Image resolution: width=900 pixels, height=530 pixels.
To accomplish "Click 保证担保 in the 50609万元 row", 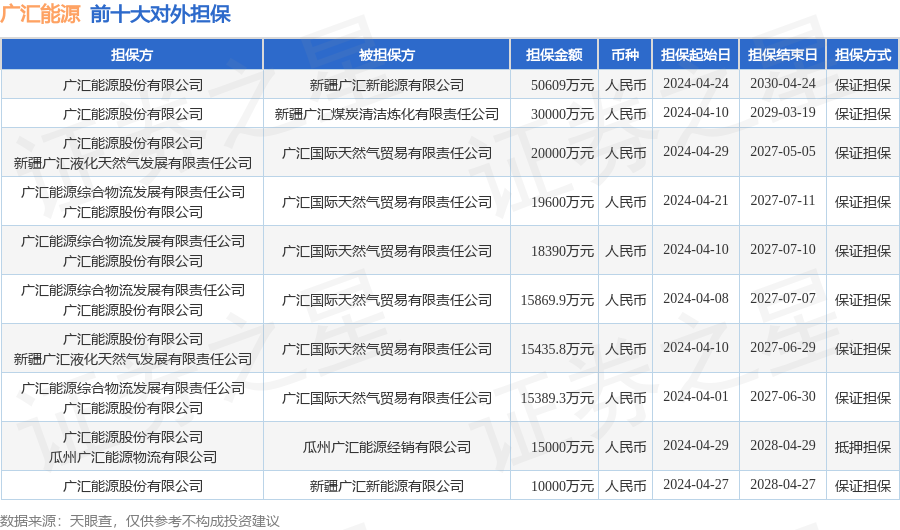I will click(x=863, y=85).
